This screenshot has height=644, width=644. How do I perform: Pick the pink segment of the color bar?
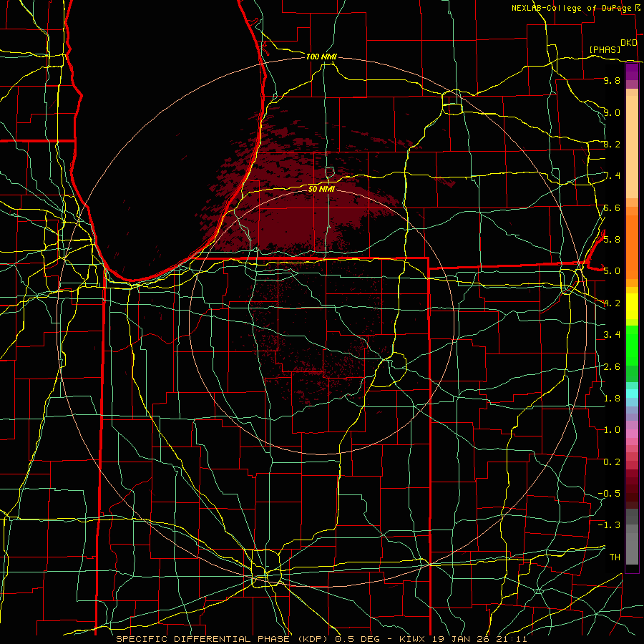pos(632,434)
